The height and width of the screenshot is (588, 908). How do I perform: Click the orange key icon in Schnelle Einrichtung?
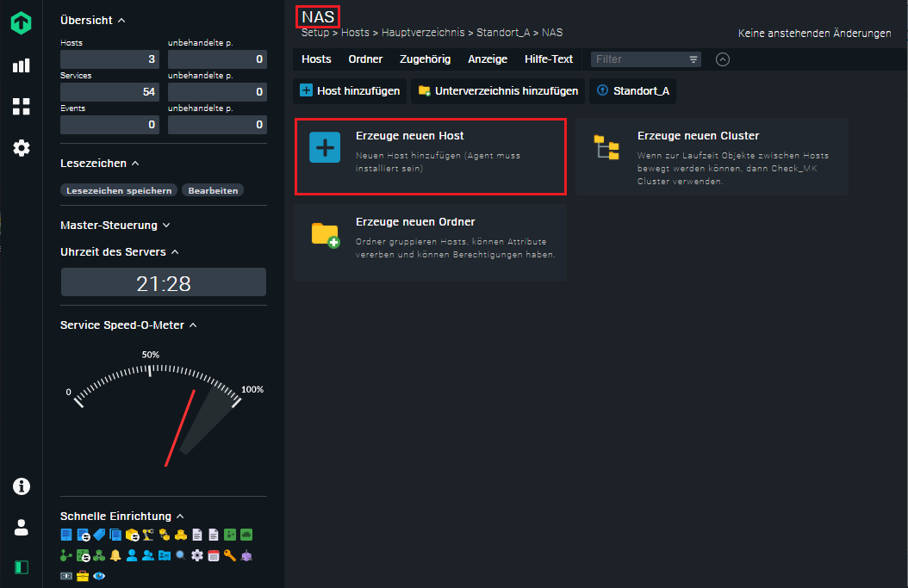tap(230, 555)
